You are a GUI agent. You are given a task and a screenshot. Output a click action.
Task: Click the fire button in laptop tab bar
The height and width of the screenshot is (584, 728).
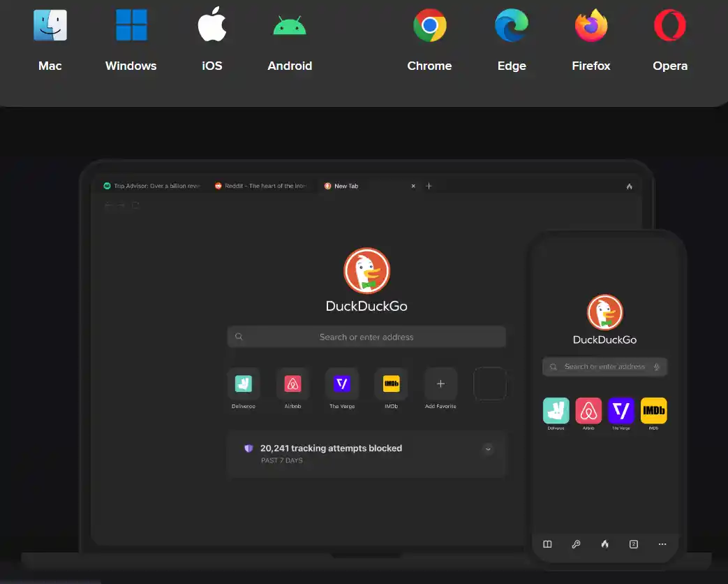point(630,187)
